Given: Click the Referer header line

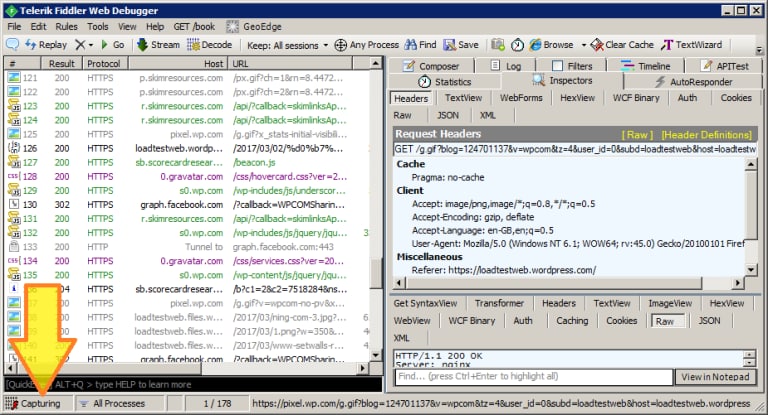Looking at the screenshot, I should pyautogui.click(x=504, y=270).
